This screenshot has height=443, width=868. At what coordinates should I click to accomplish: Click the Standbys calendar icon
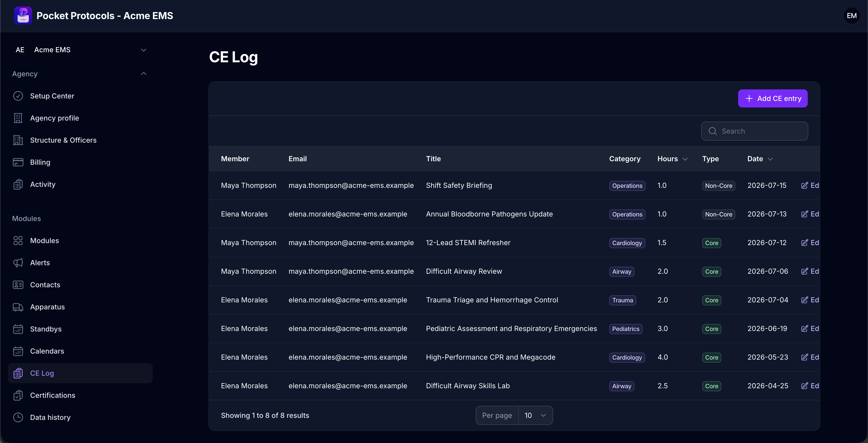(18, 329)
